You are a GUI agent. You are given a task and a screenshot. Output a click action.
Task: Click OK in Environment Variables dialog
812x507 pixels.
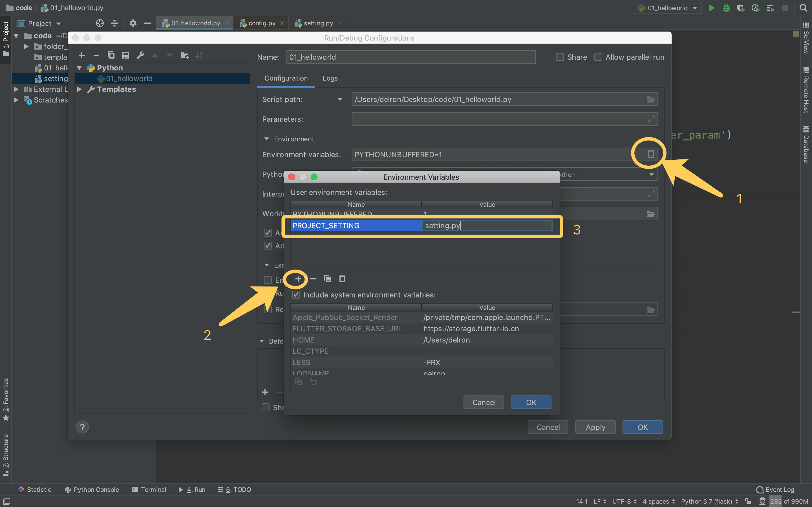531,403
